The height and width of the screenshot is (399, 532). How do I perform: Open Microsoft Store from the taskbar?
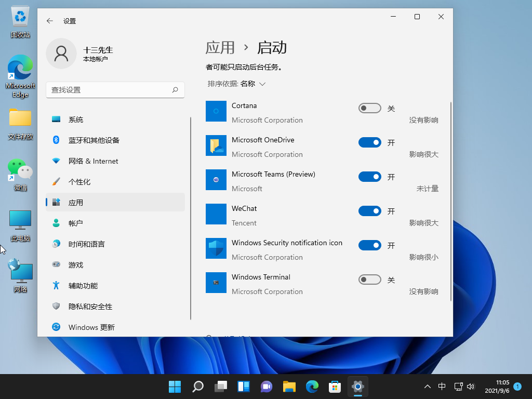335,387
